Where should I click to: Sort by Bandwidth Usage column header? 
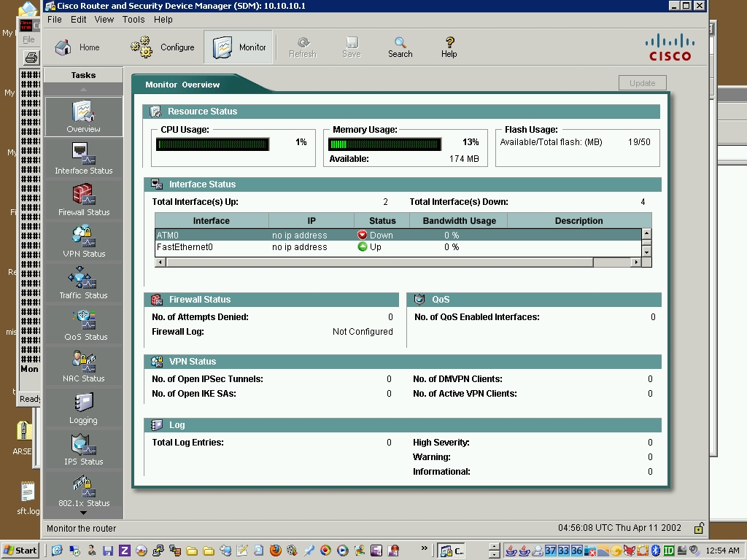click(x=459, y=220)
